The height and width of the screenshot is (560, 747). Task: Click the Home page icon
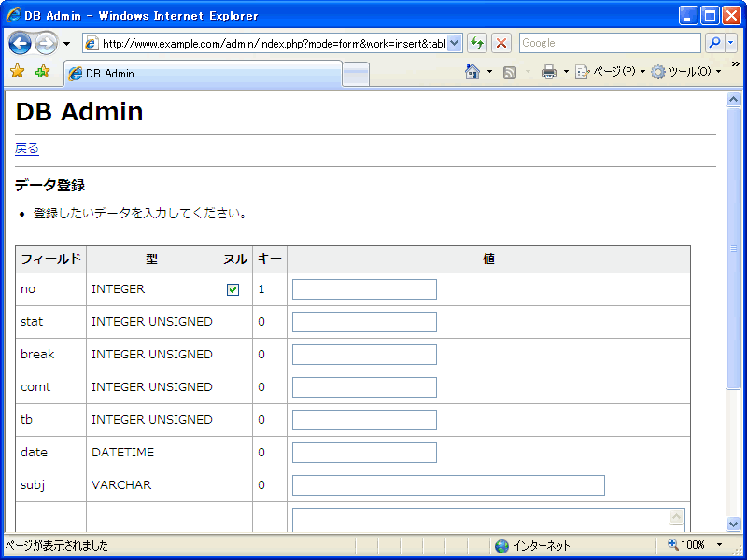pos(472,72)
